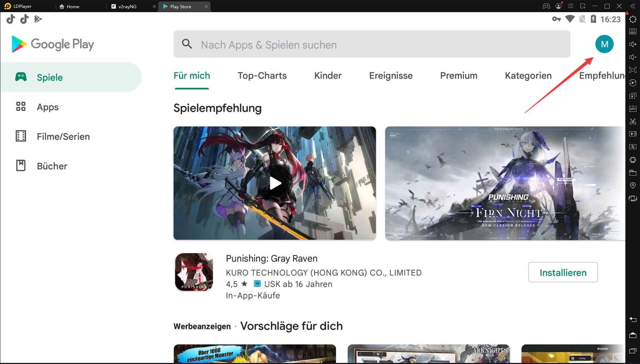The image size is (640, 364).
Task: Open the synchronizer icon in the sidebar
Action: (x=633, y=147)
